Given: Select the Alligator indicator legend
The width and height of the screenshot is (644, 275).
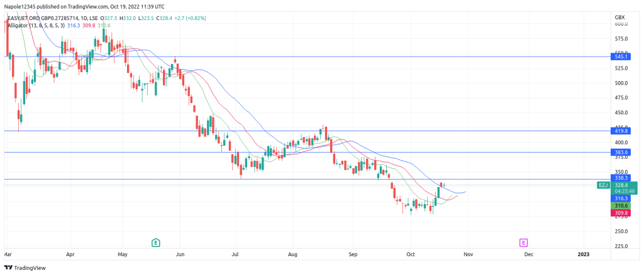Looking at the screenshot, I should tap(58, 25).
